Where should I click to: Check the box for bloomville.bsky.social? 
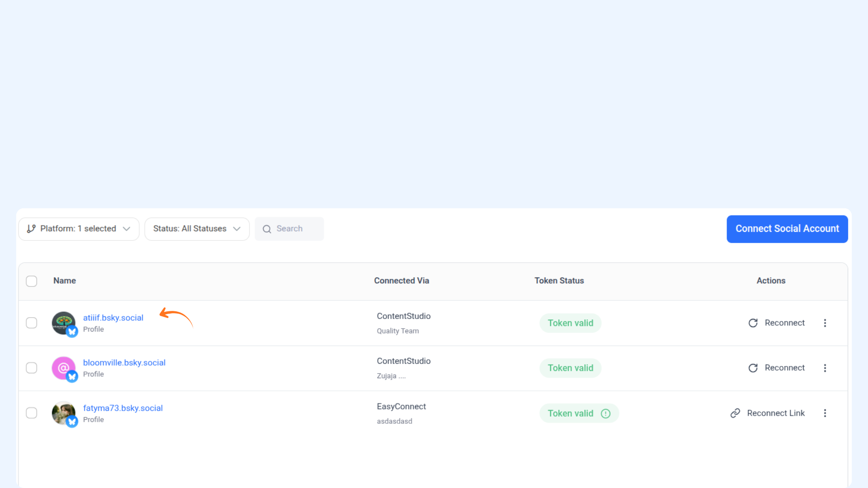32,368
